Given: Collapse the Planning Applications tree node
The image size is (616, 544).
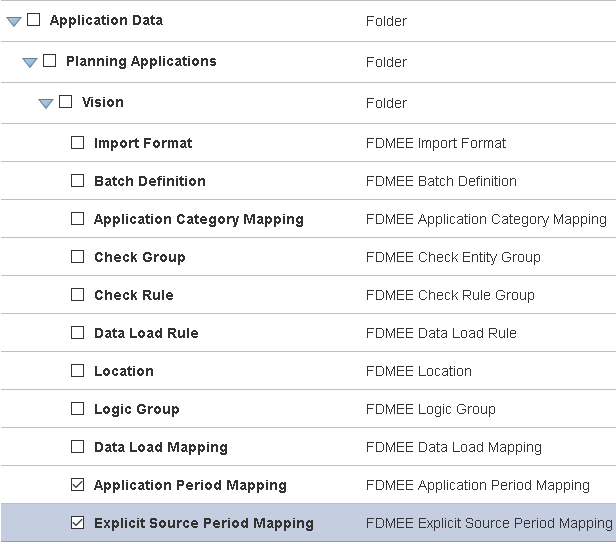Looking at the screenshot, I should tap(30, 62).
